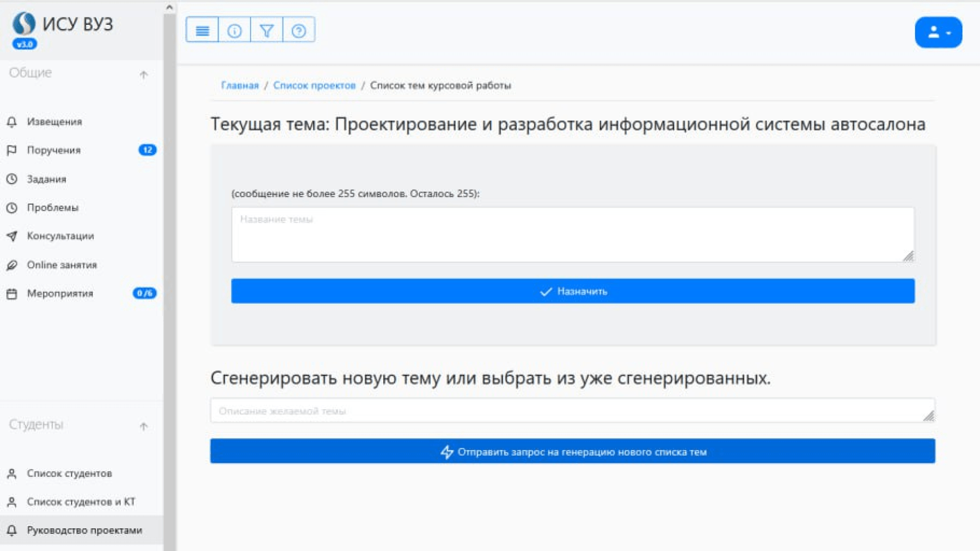Image resolution: width=980 pixels, height=551 pixels.
Task: Collapse the Студенты section
Action: pos(143,427)
